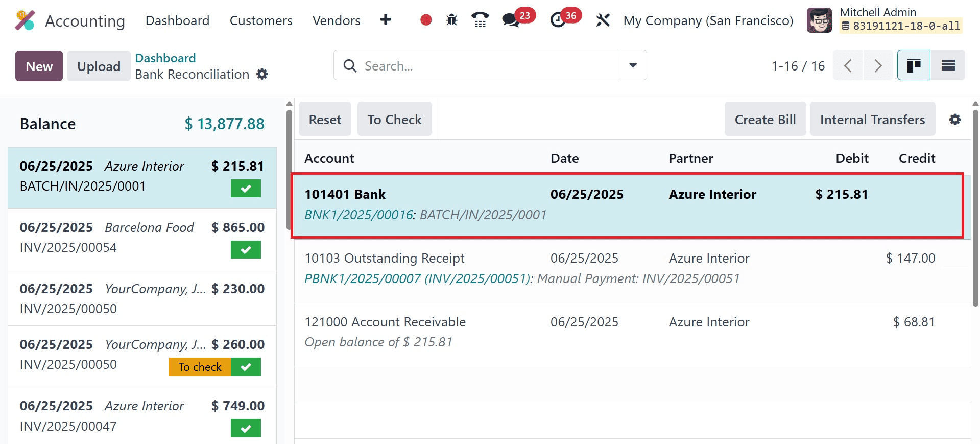Click the Debit column header

coord(852,158)
